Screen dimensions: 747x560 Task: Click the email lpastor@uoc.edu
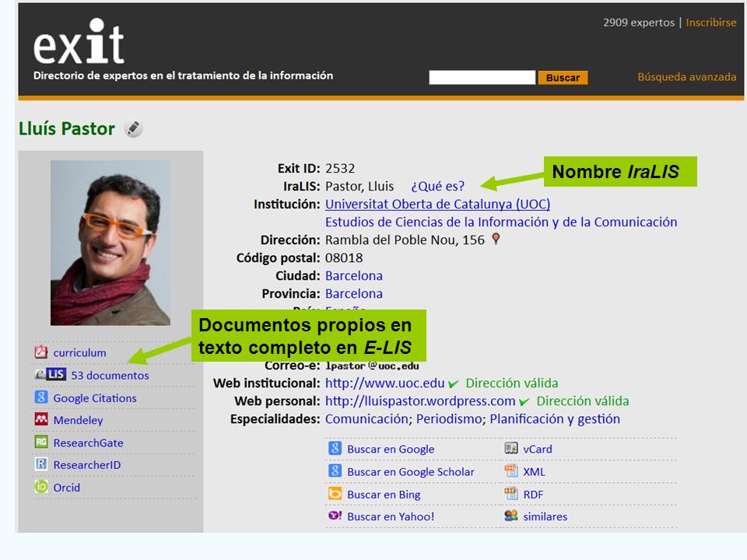372,366
